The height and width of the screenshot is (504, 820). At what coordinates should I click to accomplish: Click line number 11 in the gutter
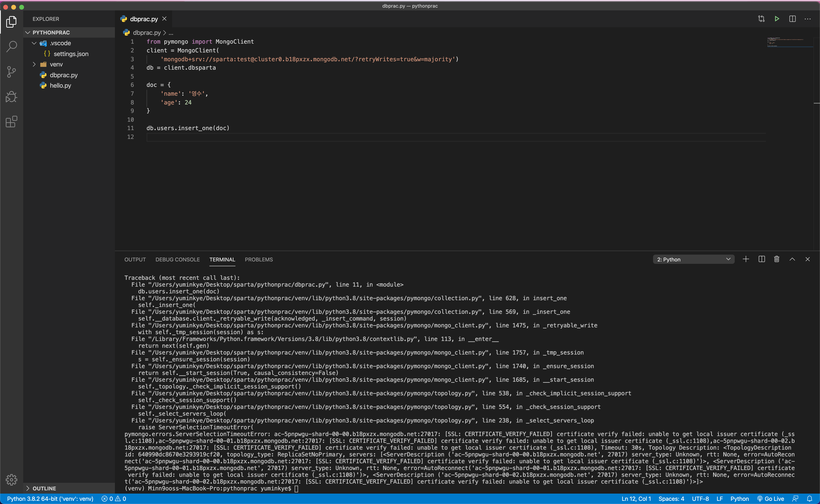[x=130, y=128]
